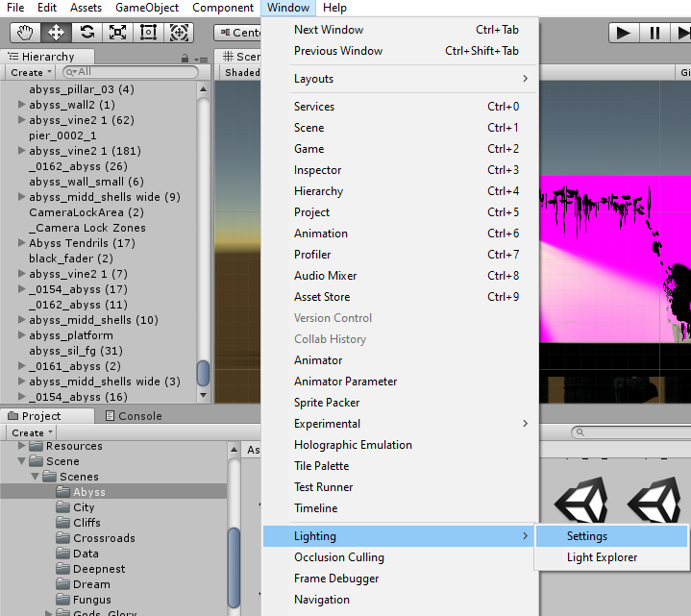Choose Lighting Settings submenu entry

point(611,536)
